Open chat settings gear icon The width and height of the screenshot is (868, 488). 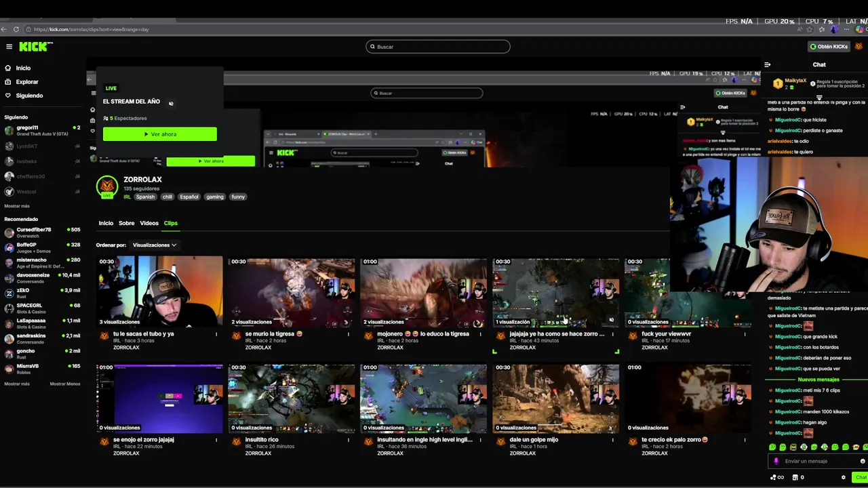(844, 477)
